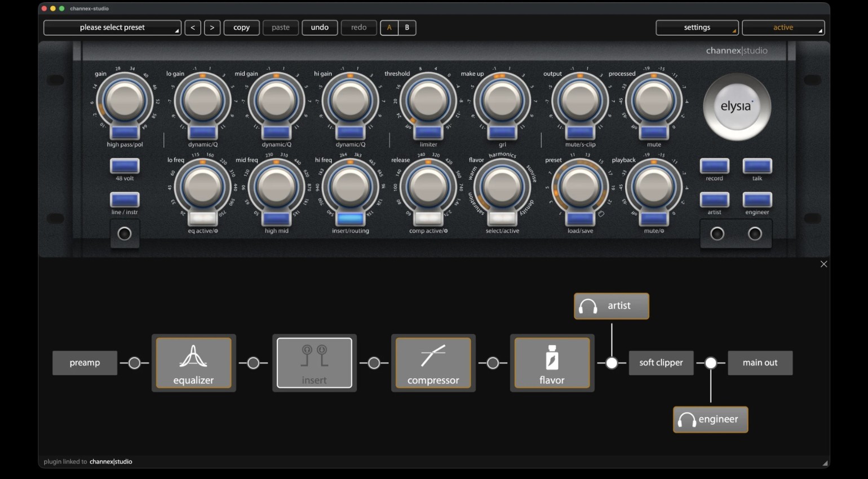
Task: Toggle the line / instr input switch
Action: pos(125,200)
